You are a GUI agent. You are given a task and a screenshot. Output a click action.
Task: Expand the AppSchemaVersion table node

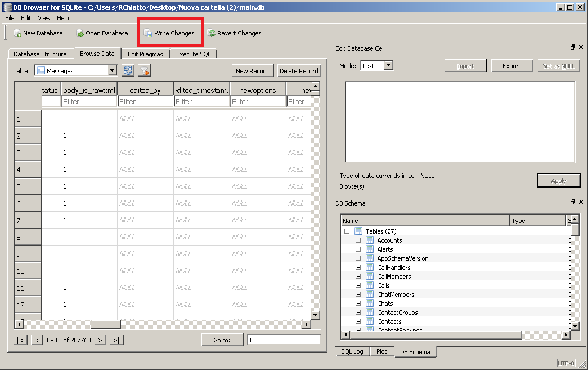click(x=358, y=258)
